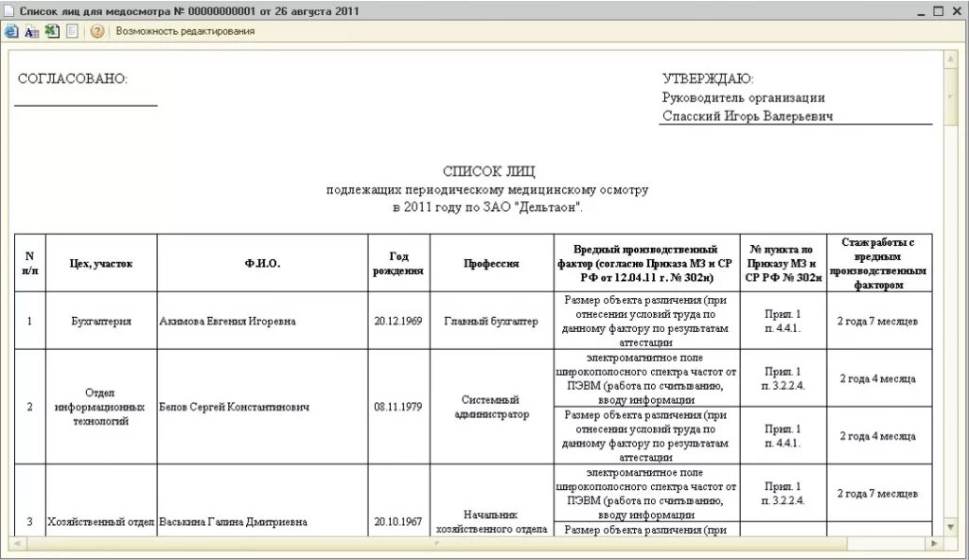Click the horizontal scrollbar right arrow
Viewport: 969px width, 560px height.
pyautogui.click(x=934, y=543)
